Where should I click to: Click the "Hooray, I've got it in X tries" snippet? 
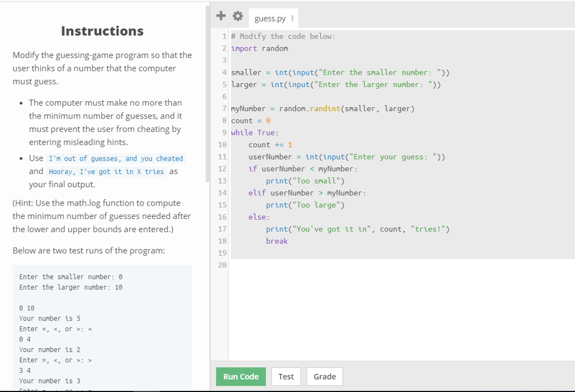coord(106,172)
